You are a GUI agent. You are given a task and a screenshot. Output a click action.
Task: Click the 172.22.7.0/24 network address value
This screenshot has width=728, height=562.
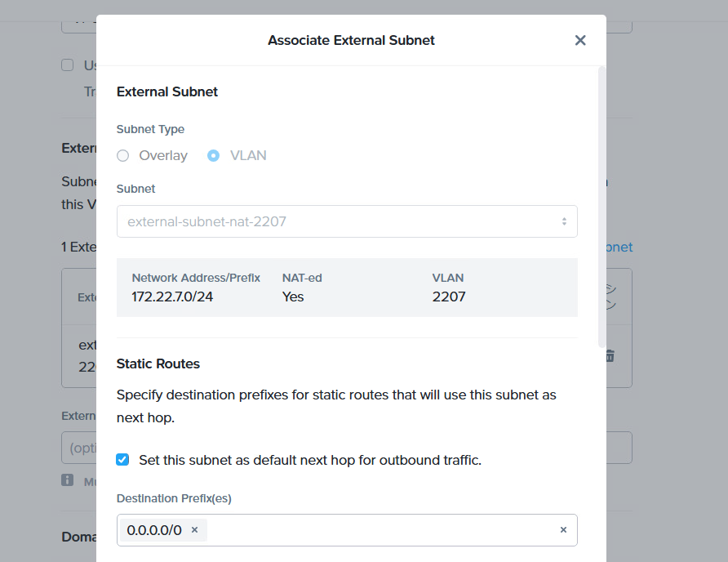click(x=172, y=297)
